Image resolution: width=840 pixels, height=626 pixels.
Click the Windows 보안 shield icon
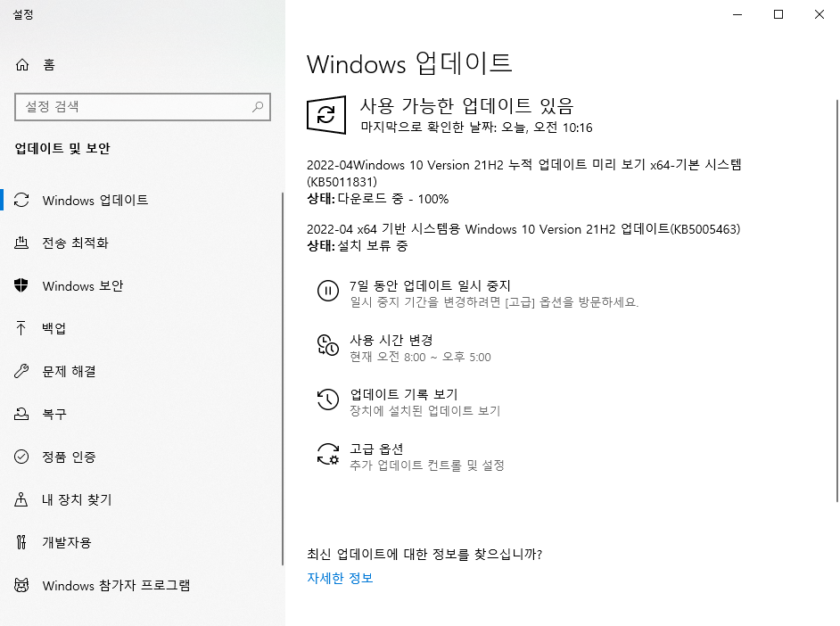click(x=21, y=285)
